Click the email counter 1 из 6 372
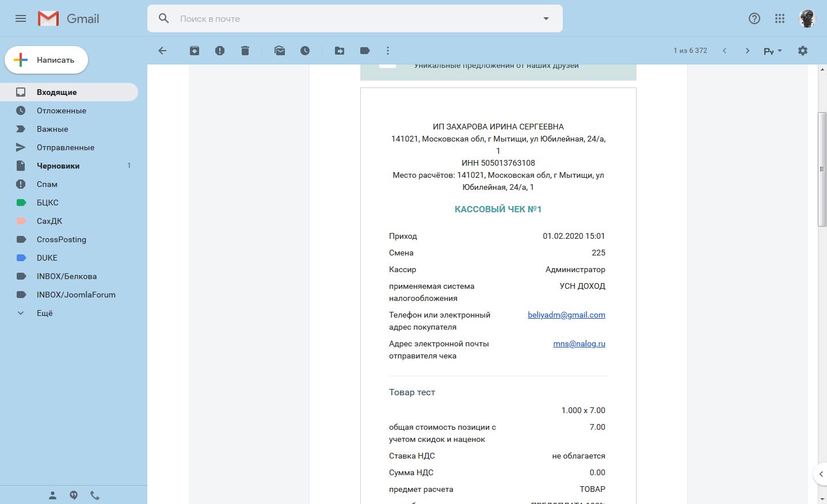827x504 pixels. coord(691,51)
